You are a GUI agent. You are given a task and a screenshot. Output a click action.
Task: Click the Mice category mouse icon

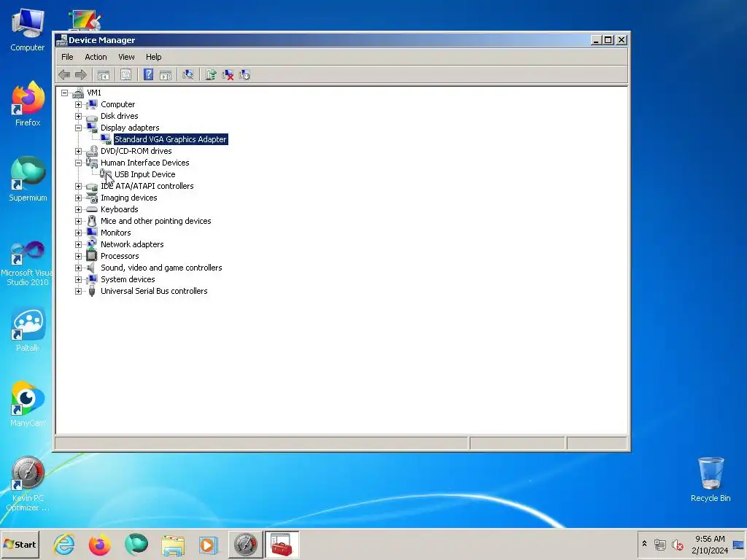click(x=92, y=221)
